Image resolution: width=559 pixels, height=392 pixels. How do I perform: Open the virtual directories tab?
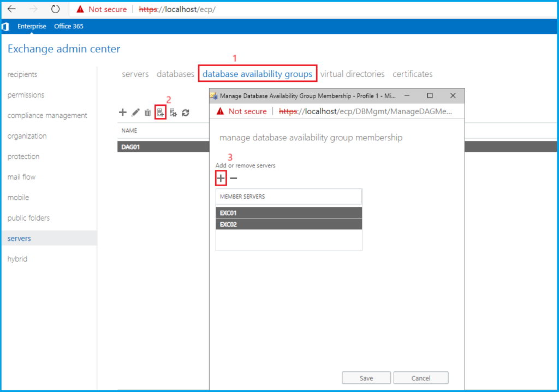(x=352, y=74)
